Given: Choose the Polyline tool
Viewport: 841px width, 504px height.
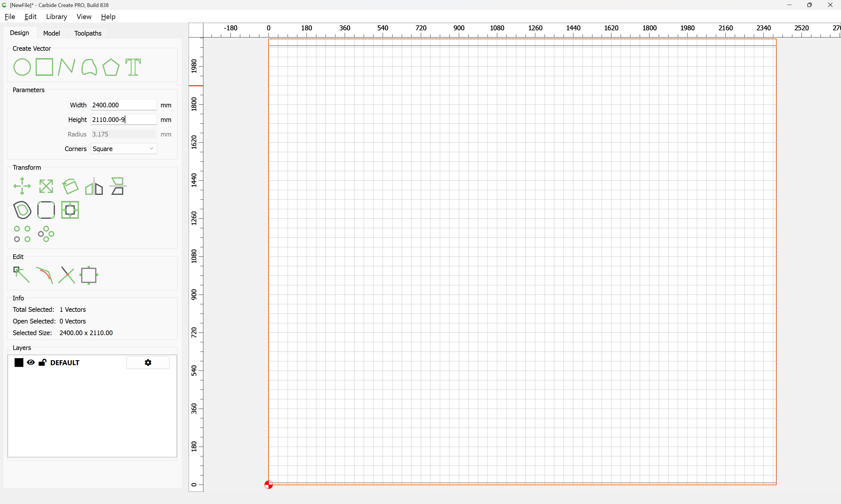Looking at the screenshot, I should [x=66, y=67].
